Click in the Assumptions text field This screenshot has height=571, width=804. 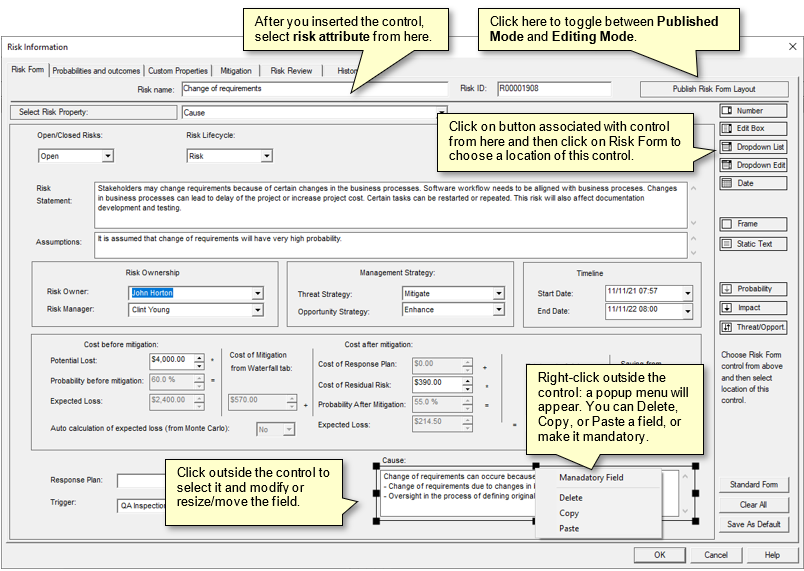click(391, 246)
